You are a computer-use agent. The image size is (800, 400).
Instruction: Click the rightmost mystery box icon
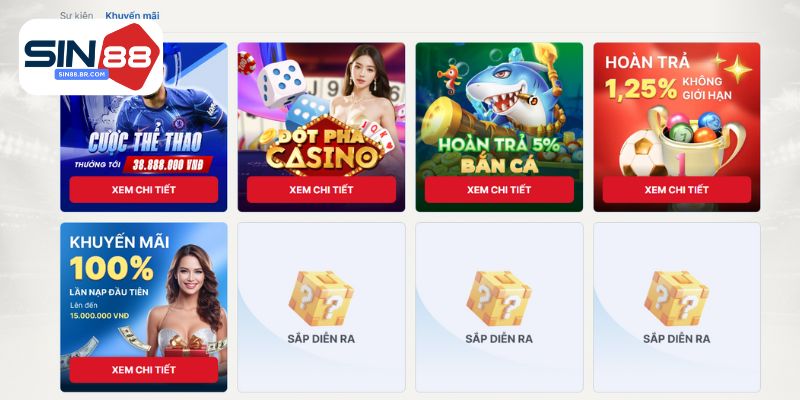676,297
